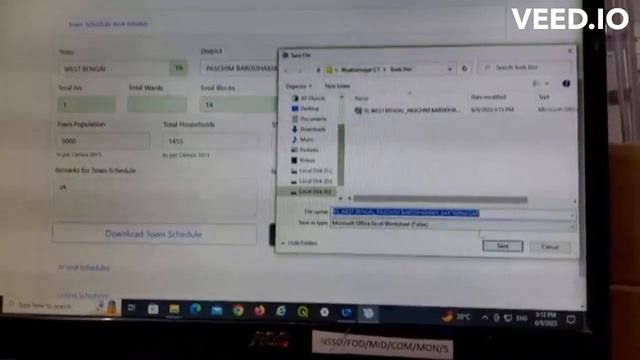The height and width of the screenshot is (360, 640).
Task: Click the Search box in Save File
Action: (524, 67)
